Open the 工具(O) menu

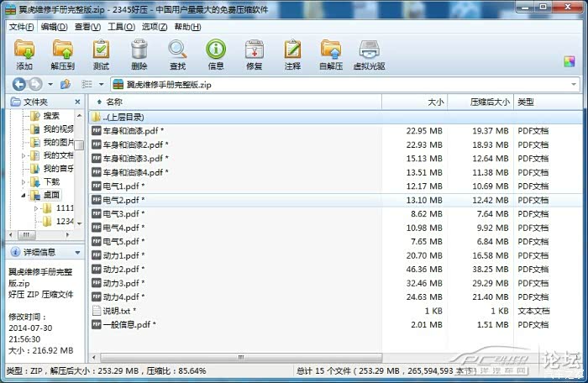[121, 27]
